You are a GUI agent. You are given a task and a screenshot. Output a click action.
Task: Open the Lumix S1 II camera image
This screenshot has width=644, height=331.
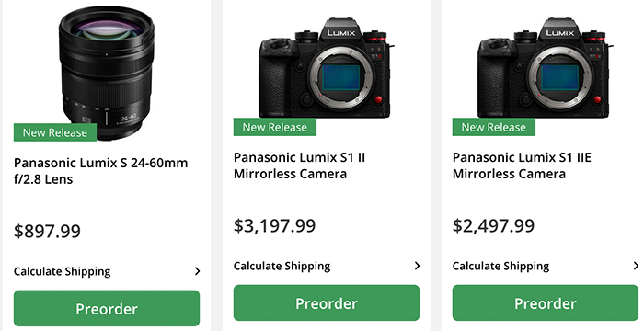coord(327,68)
